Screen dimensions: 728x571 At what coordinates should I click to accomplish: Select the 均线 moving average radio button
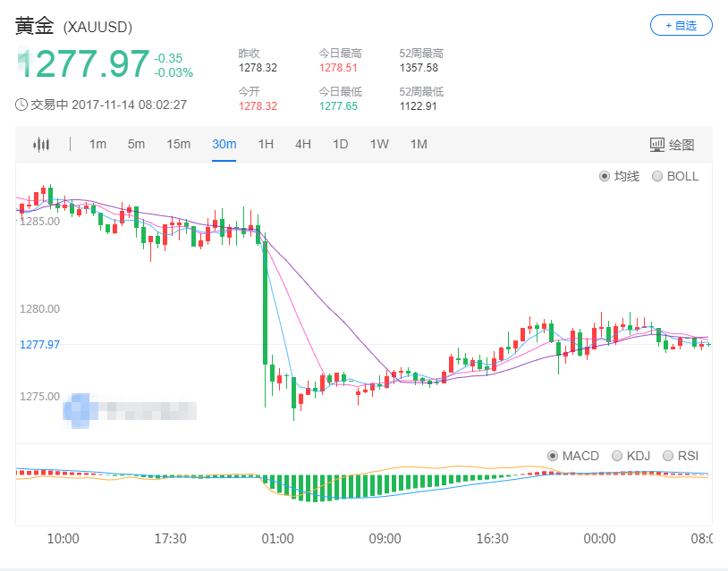[x=605, y=176]
